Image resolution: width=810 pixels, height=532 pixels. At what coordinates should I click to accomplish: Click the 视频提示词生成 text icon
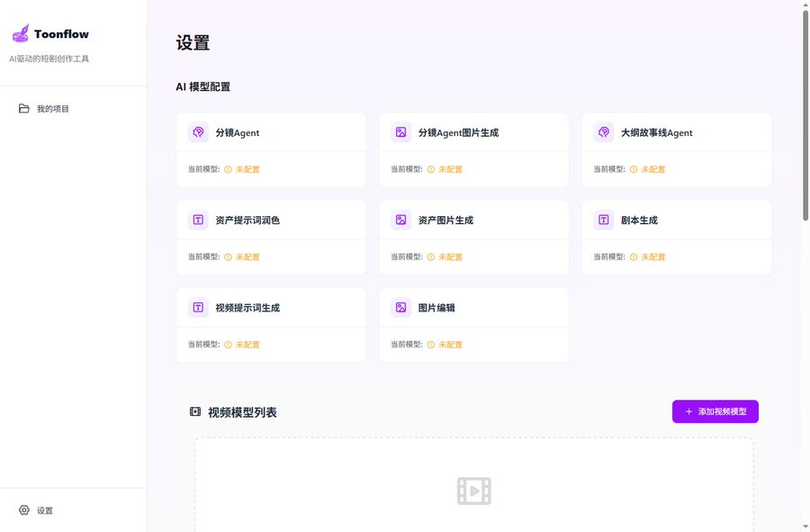tap(198, 307)
